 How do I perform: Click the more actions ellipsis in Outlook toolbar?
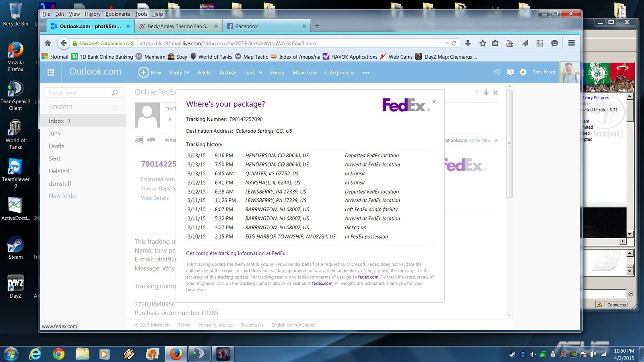(x=366, y=73)
